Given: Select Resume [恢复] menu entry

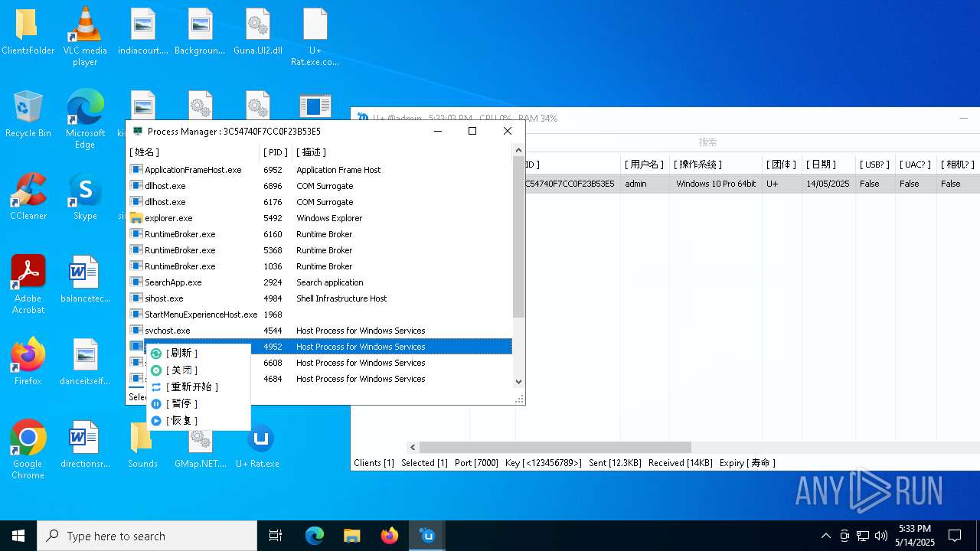Looking at the screenshot, I should click(x=198, y=421).
